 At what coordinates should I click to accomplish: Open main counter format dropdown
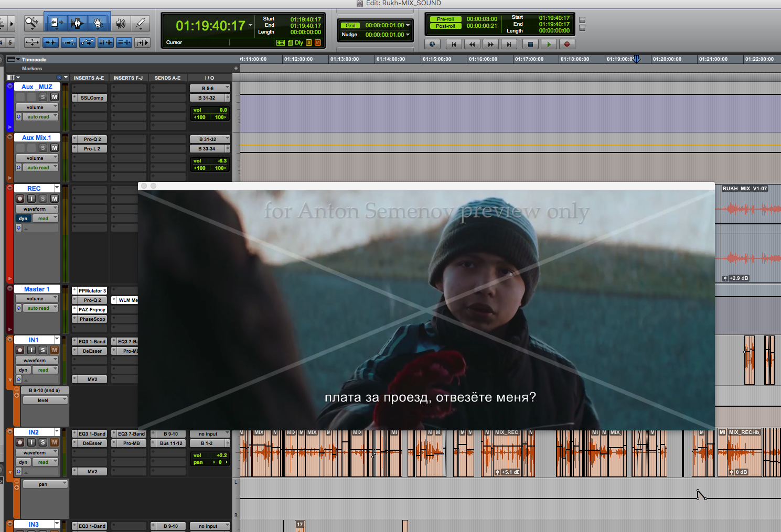coord(251,25)
